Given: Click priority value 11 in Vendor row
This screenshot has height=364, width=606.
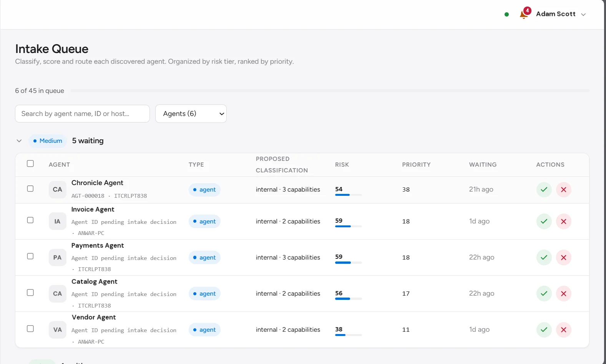Looking at the screenshot, I should pyautogui.click(x=406, y=330).
